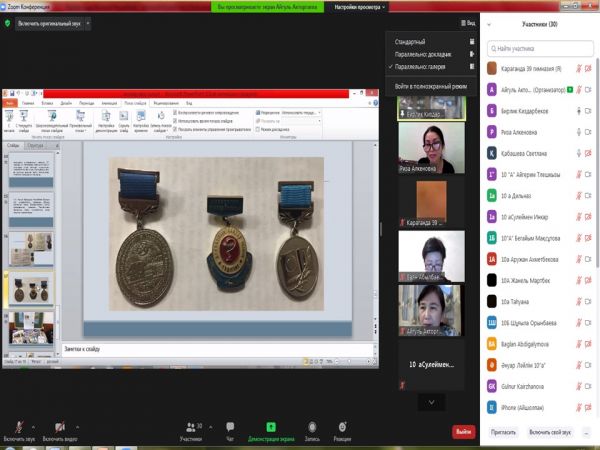Click the participant search field
600x450 pixels.
[540, 48]
